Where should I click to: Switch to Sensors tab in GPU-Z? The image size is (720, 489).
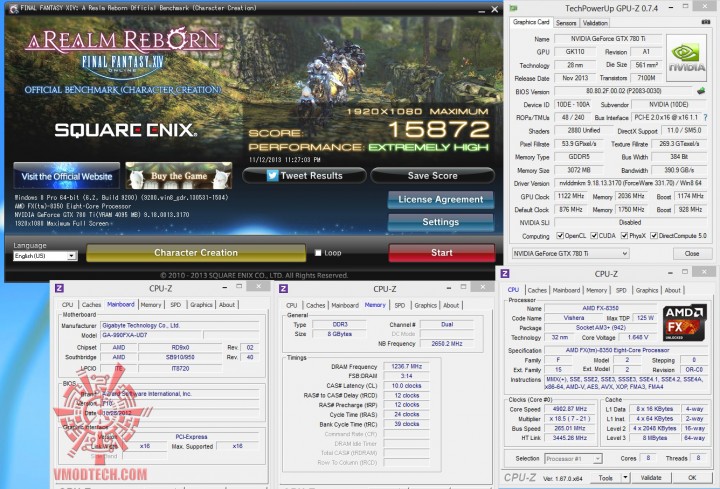(x=566, y=22)
